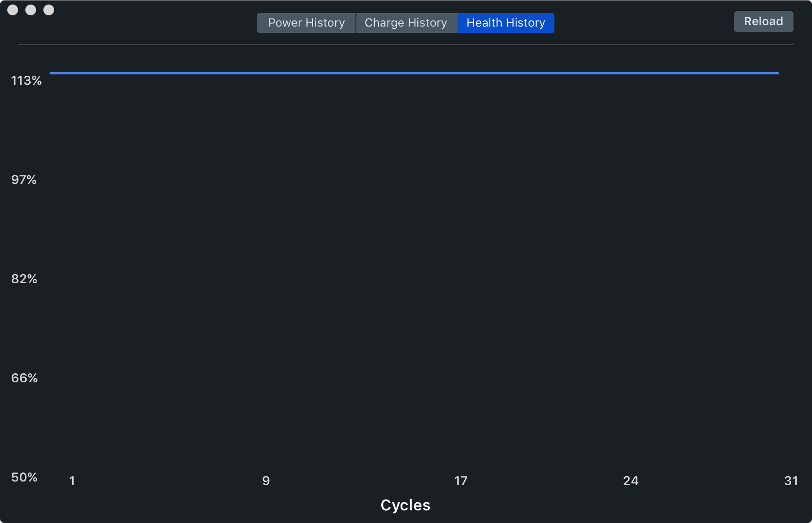Click the right end of health line

(778, 73)
